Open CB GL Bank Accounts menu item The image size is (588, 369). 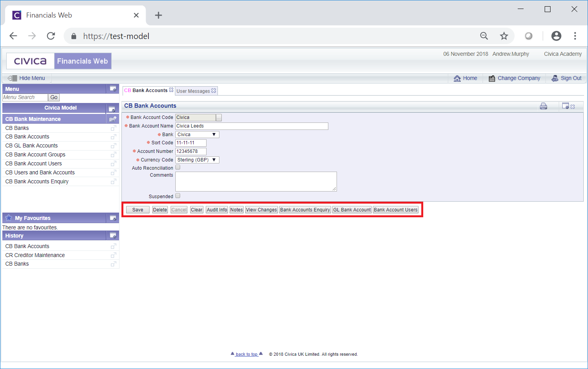pyautogui.click(x=31, y=145)
